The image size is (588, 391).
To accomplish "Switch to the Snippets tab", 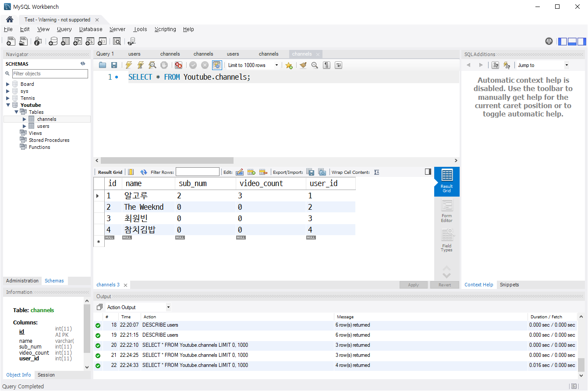I will point(509,285).
